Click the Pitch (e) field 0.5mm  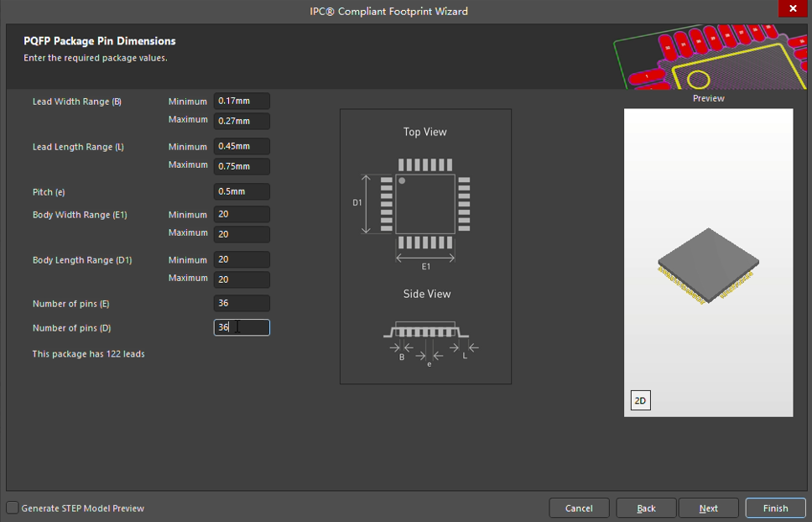pos(242,191)
